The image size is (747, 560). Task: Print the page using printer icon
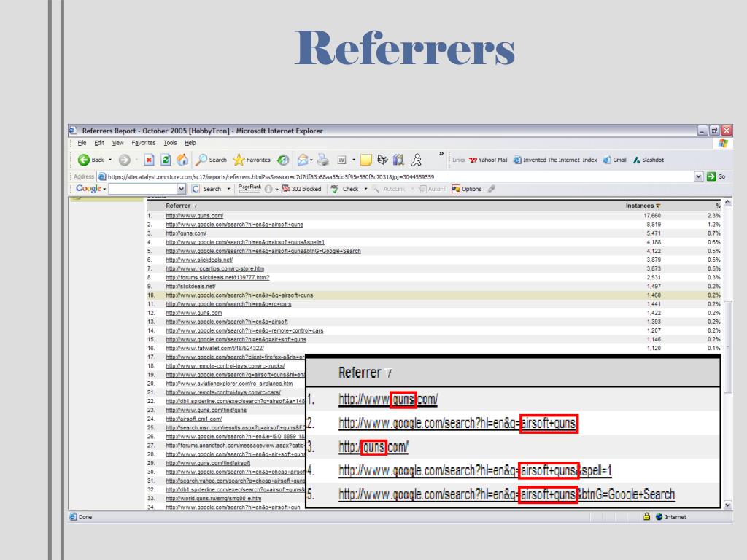click(323, 160)
